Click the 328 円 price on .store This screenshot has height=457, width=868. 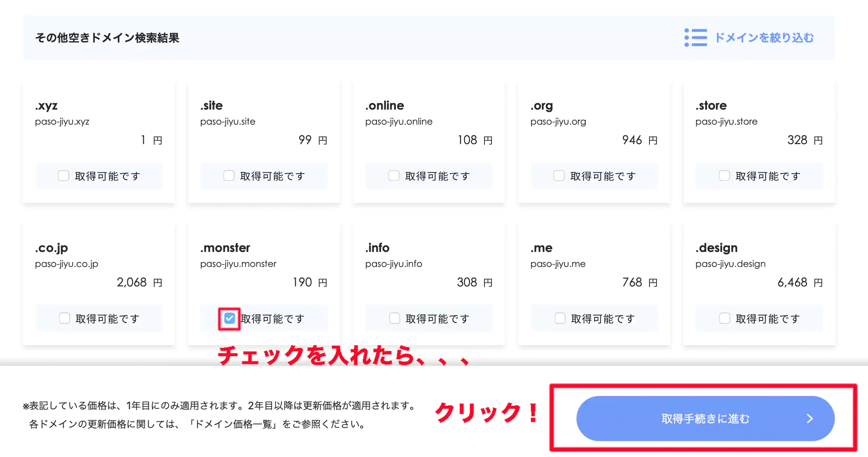pyautogui.click(x=805, y=140)
